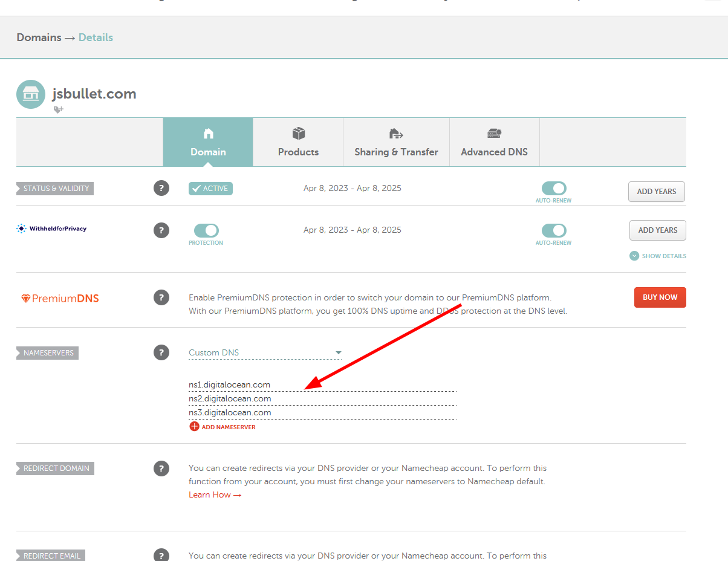Click the tag icon below the domain avatar
This screenshot has height=561, width=728.
point(58,109)
